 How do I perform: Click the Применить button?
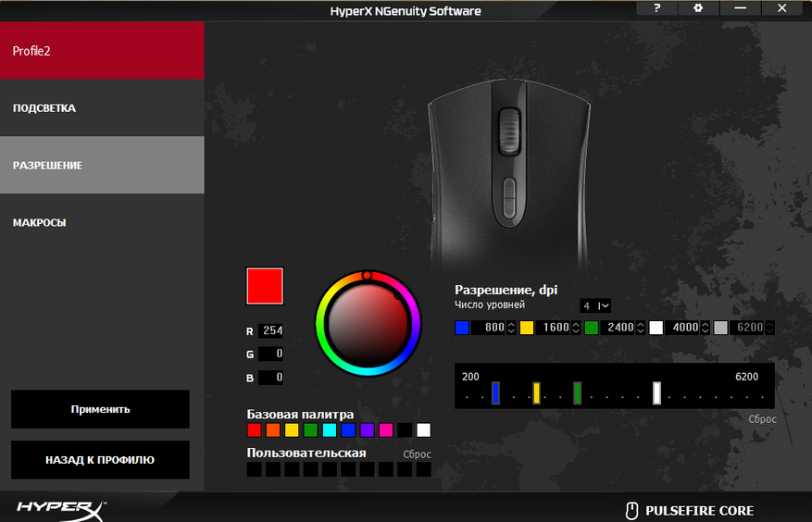pyautogui.click(x=100, y=409)
